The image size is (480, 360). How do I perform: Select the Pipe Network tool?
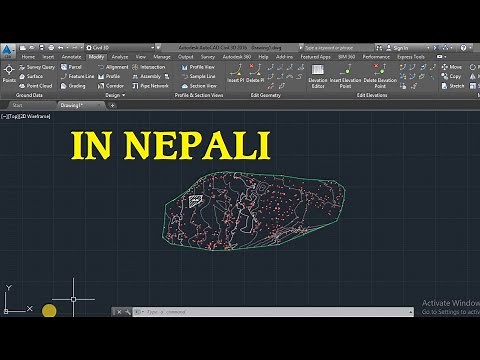150,86
